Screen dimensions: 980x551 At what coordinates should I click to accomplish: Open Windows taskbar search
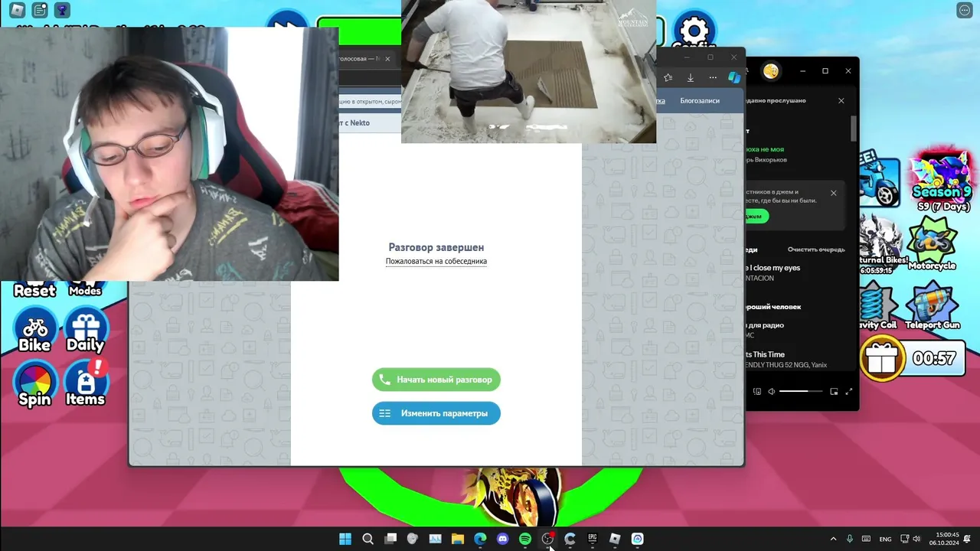point(367,539)
